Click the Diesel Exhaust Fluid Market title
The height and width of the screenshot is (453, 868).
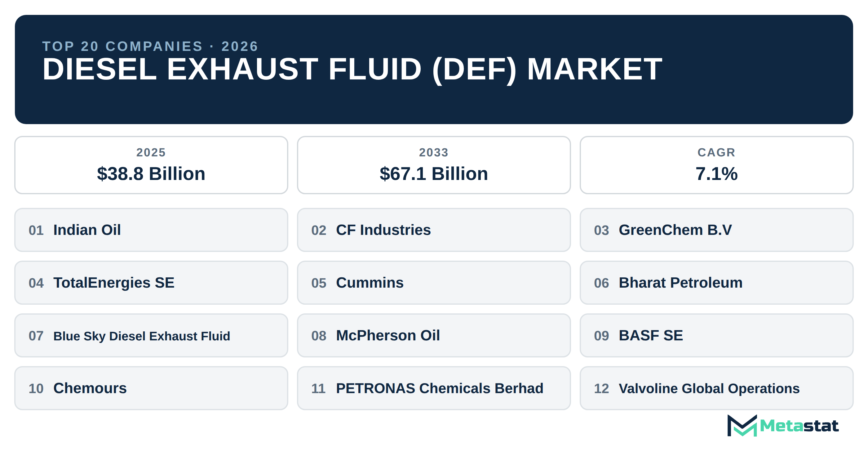[352, 69]
